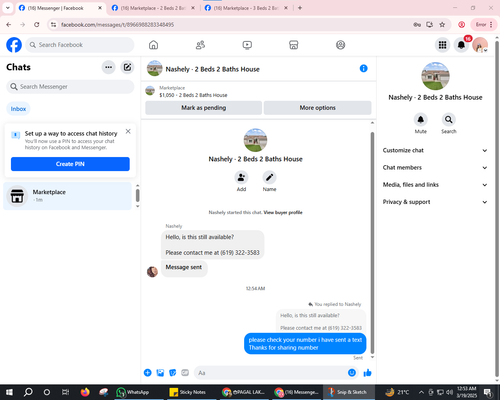Expand Chat members section
Image resolution: width=500 pixels, height=400 pixels.
pos(435,168)
